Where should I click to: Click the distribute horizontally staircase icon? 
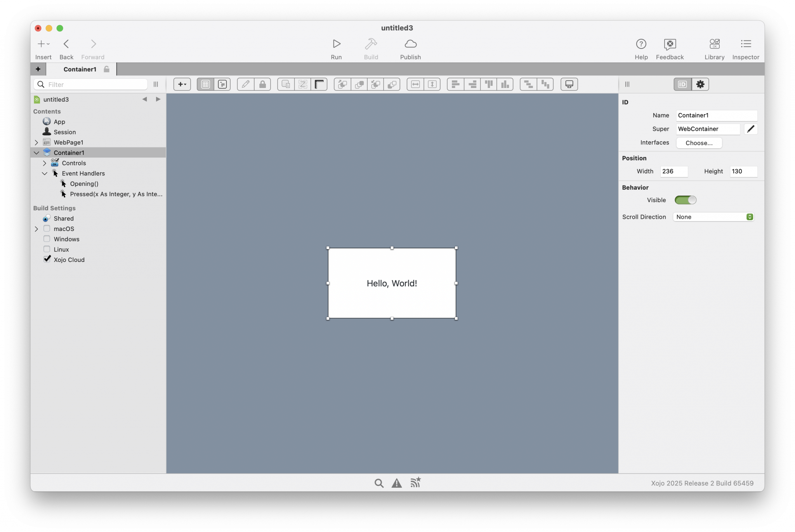[528, 84]
